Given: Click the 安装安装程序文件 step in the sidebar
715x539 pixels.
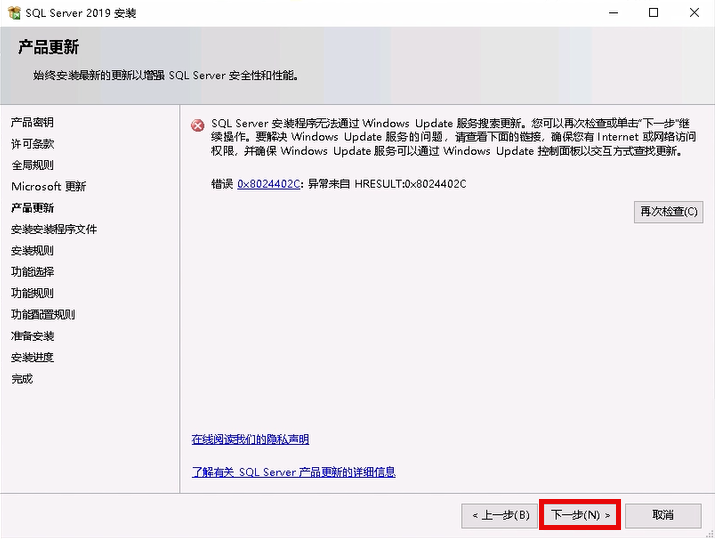Looking at the screenshot, I should [54, 229].
